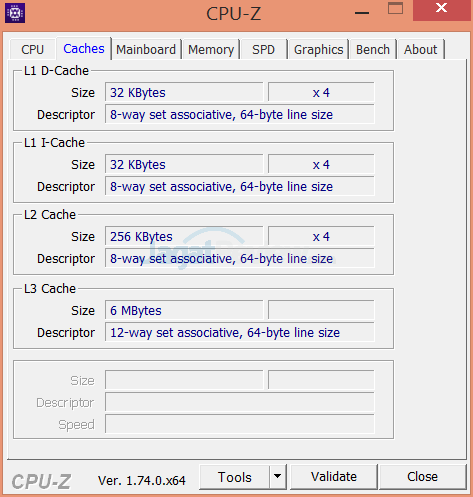
Task: Click the L1 I-Cache descriptor field
Action: [240, 186]
